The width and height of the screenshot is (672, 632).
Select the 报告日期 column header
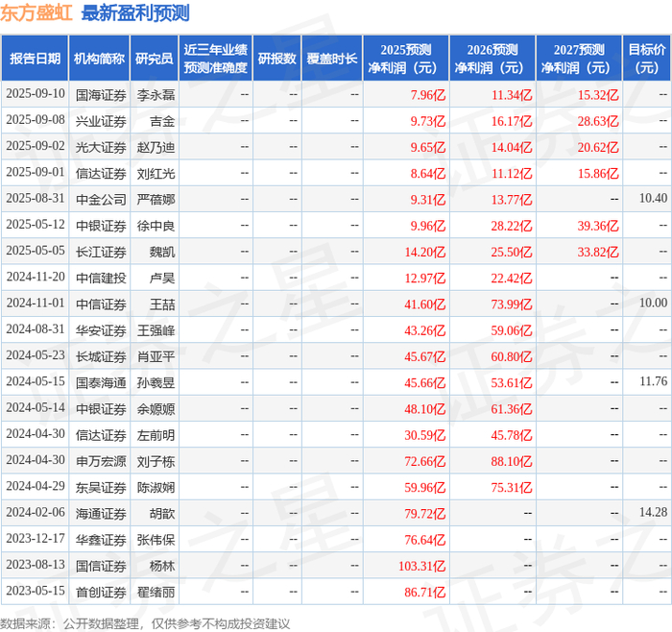click(35, 59)
